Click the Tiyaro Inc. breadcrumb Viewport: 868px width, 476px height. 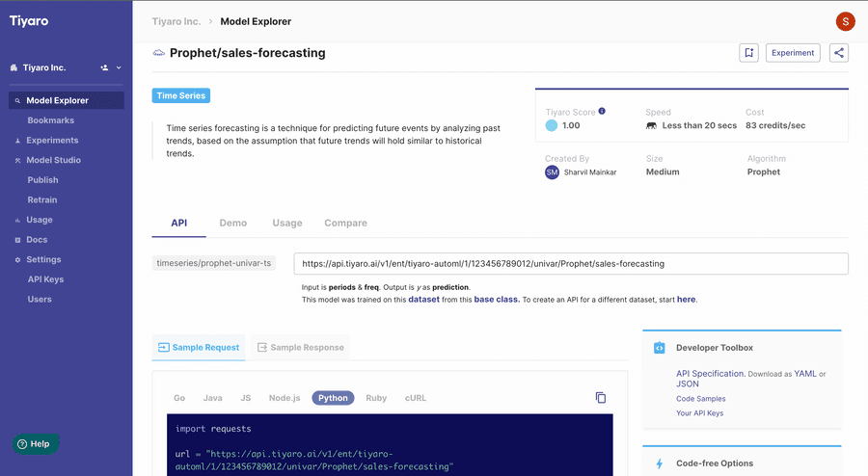tap(176, 21)
